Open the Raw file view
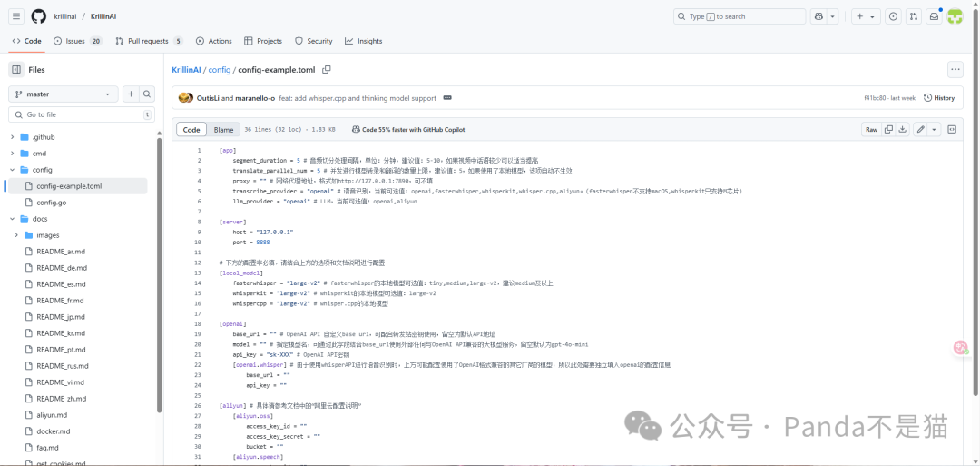Image resolution: width=980 pixels, height=466 pixels. pyautogui.click(x=871, y=130)
